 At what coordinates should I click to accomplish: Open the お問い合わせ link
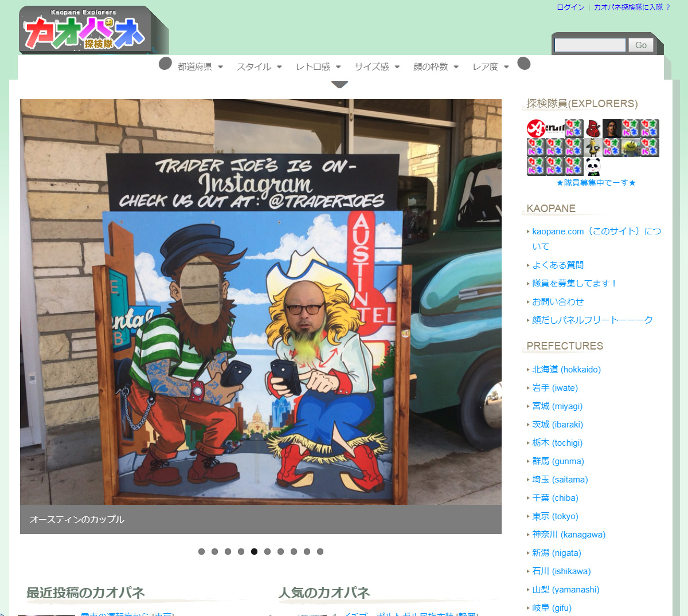coord(558,302)
